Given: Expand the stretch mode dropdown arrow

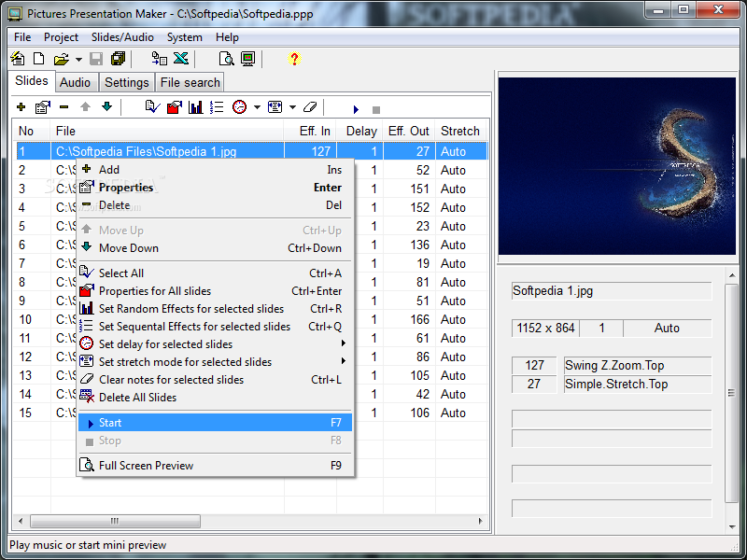Looking at the screenshot, I should pyautogui.click(x=292, y=107).
